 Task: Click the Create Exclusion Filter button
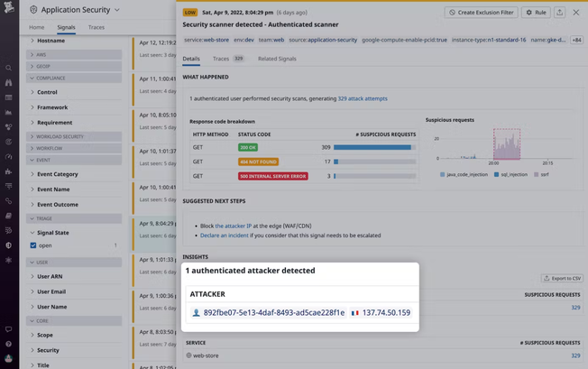point(481,13)
